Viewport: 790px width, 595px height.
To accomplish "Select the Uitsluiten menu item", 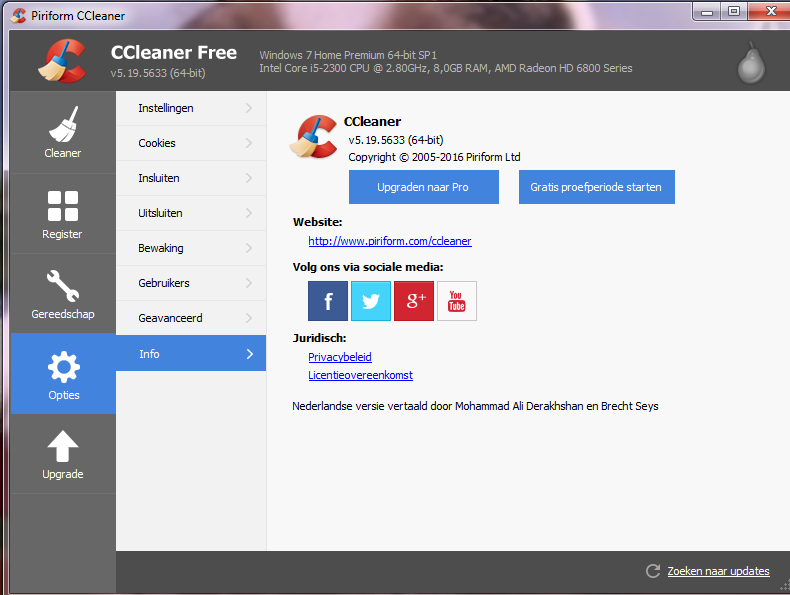I will point(160,213).
